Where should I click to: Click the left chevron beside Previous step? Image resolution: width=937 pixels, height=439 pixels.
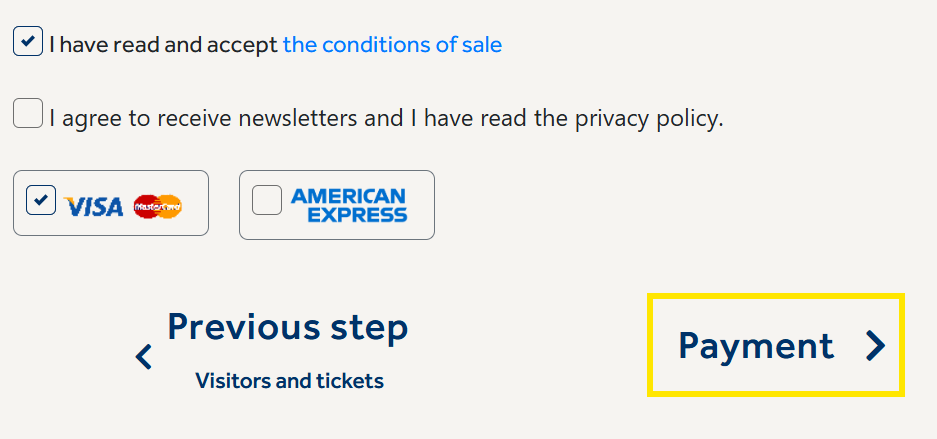[x=144, y=356]
